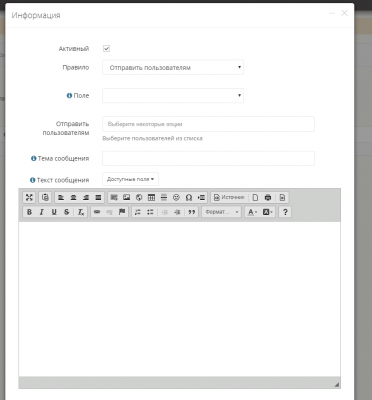Screen dimensions: 372x400
Task: Insert a bulleted list
Action: click(150, 212)
